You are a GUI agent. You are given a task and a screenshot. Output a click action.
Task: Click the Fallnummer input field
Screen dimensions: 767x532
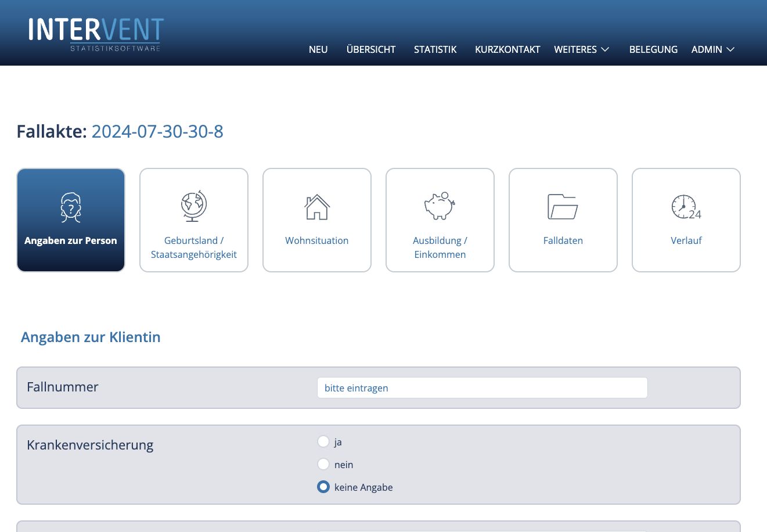[482, 388]
